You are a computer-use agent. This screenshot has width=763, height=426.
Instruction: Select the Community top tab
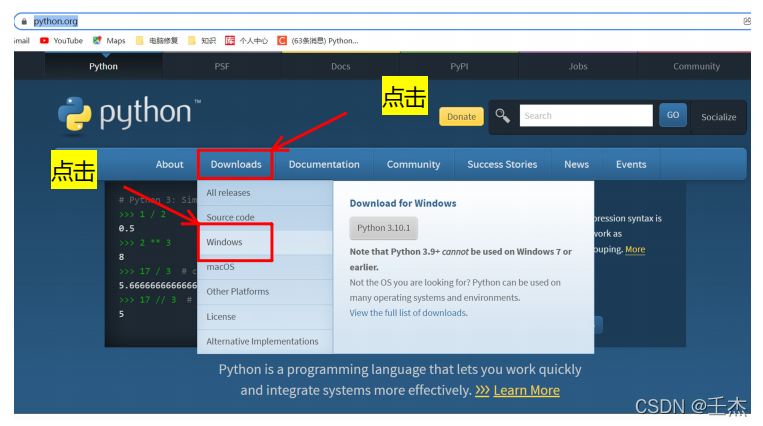click(x=696, y=66)
